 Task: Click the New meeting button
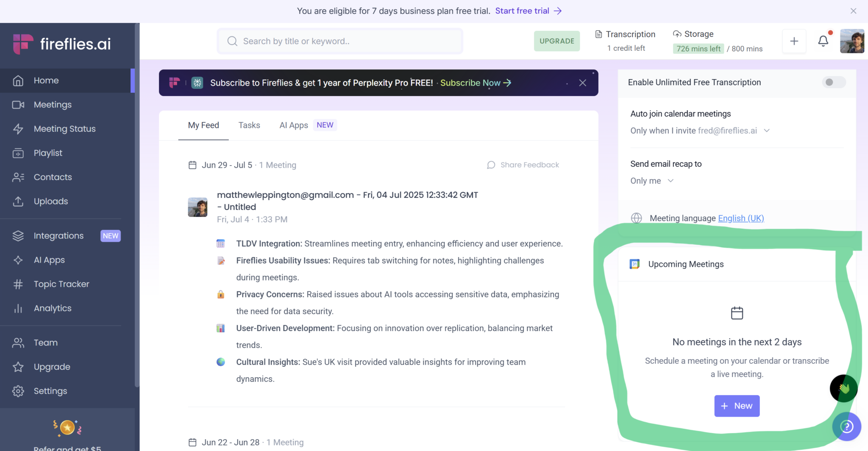[737, 406]
